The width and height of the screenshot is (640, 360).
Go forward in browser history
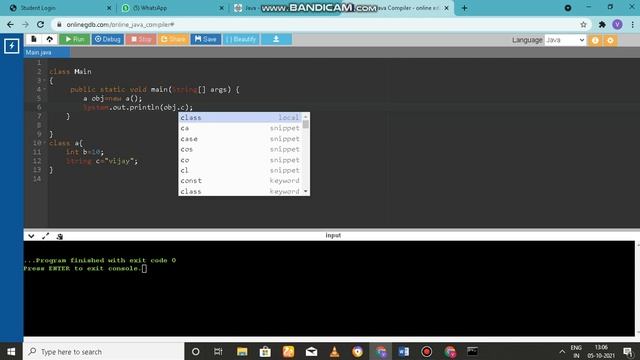coord(25,24)
